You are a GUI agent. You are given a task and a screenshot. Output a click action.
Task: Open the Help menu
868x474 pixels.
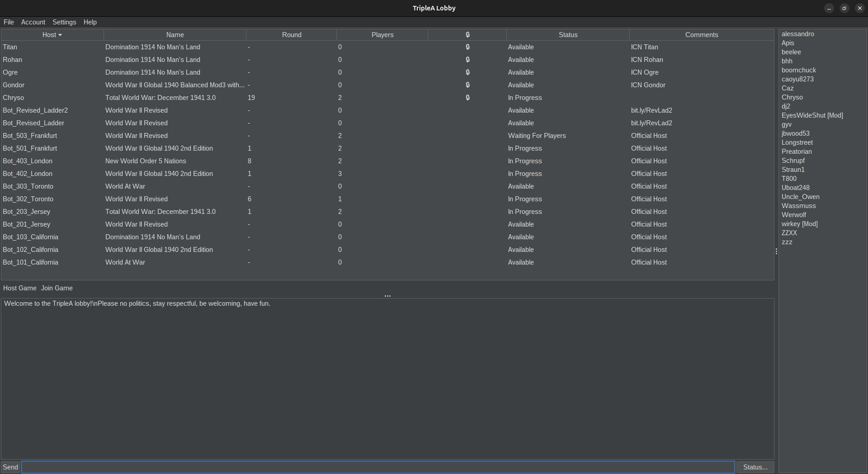pos(90,22)
